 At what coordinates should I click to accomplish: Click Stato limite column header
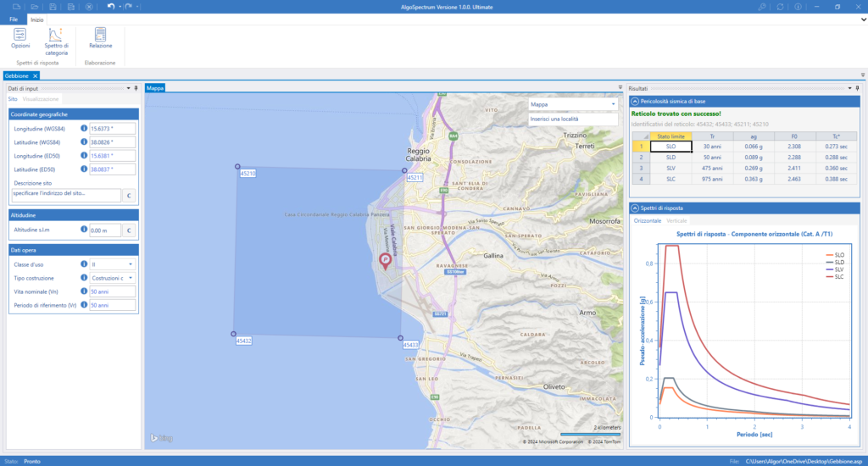671,136
